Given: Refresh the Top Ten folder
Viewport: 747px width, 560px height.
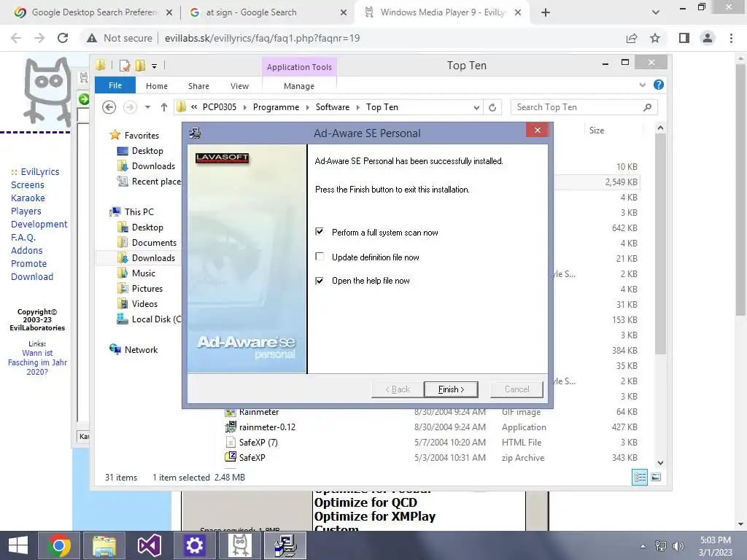Looking at the screenshot, I should [492, 108].
